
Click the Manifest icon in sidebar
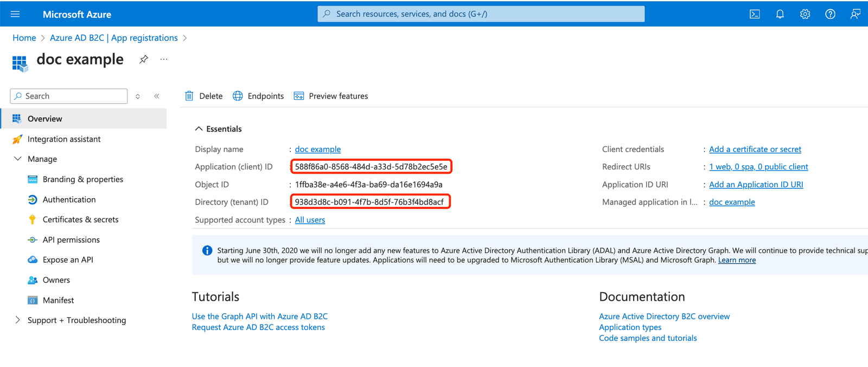click(33, 300)
